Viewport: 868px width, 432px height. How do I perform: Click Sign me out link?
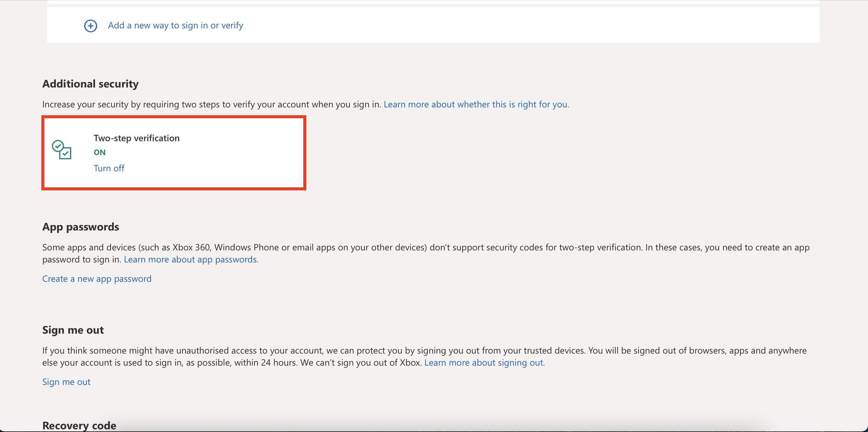(x=66, y=382)
